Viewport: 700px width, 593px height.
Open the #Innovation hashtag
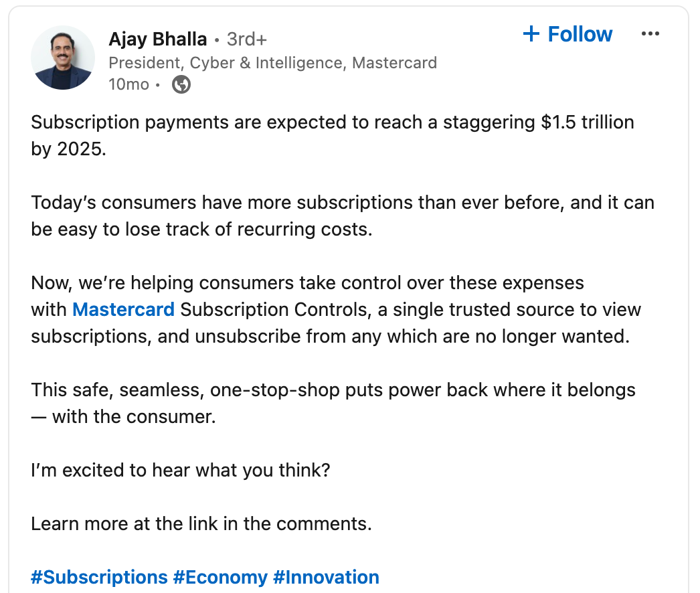coord(326,577)
